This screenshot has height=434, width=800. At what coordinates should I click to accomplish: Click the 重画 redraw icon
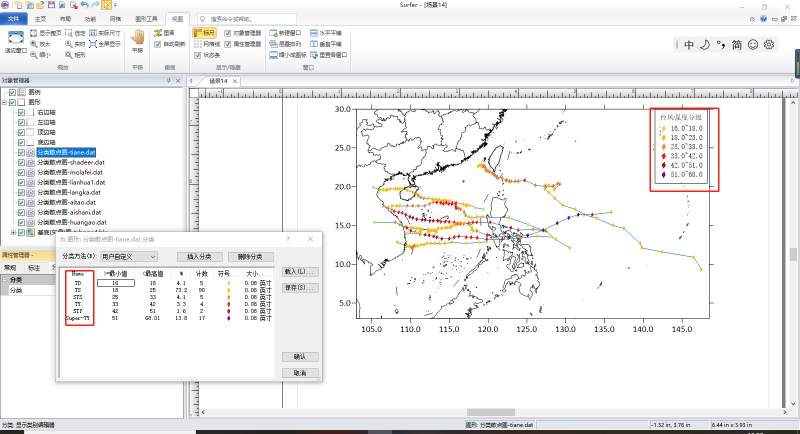(158, 32)
